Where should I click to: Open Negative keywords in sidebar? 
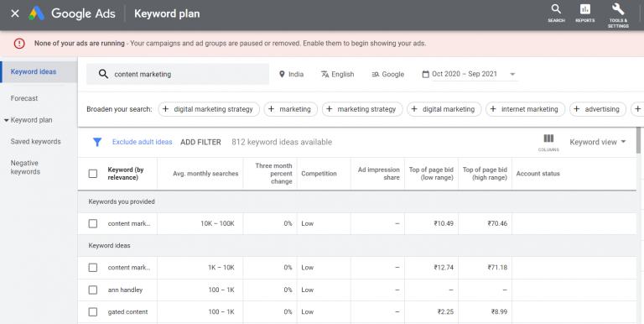pyautogui.click(x=25, y=167)
